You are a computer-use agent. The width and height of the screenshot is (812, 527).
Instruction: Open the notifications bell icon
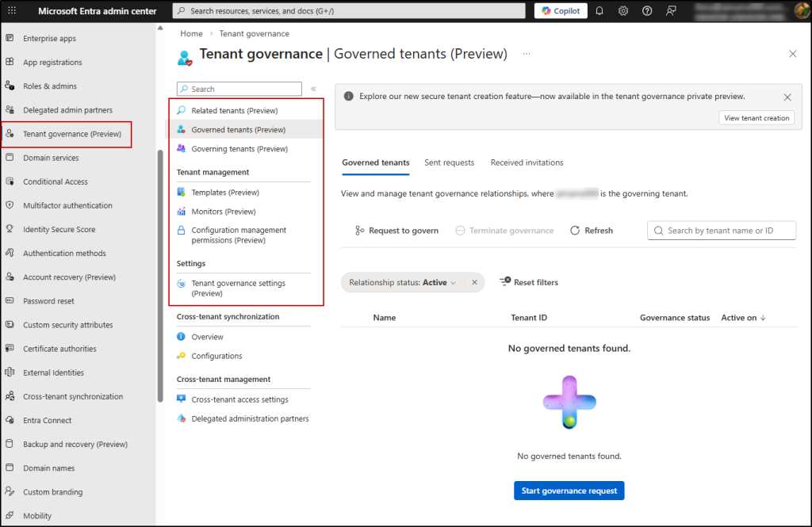click(x=599, y=11)
